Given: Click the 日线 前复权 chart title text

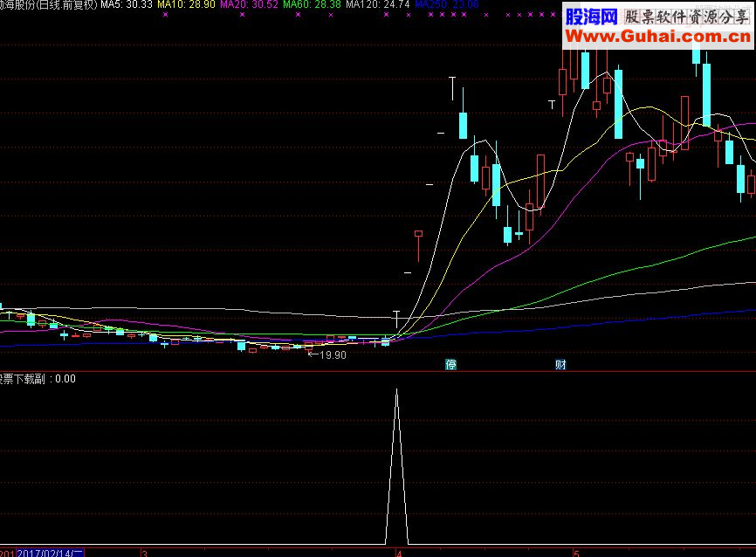Looking at the screenshot, I should [x=66, y=5].
